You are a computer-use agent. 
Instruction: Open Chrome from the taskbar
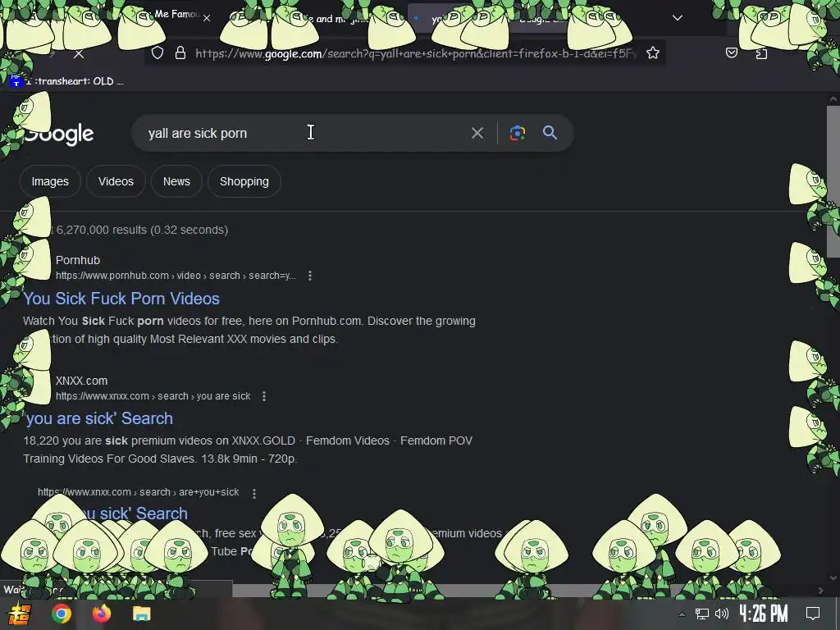coord(61,614)
